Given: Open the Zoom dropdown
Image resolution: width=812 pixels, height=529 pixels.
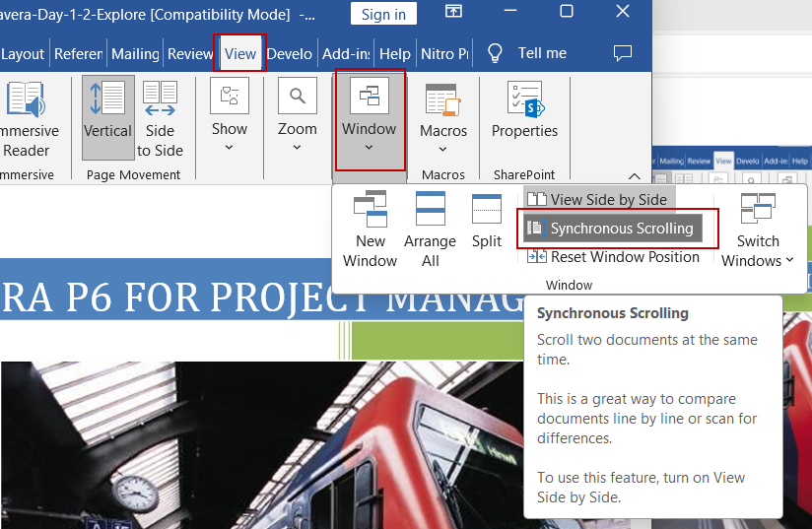Looking at the screenshot, I should 297,117.
